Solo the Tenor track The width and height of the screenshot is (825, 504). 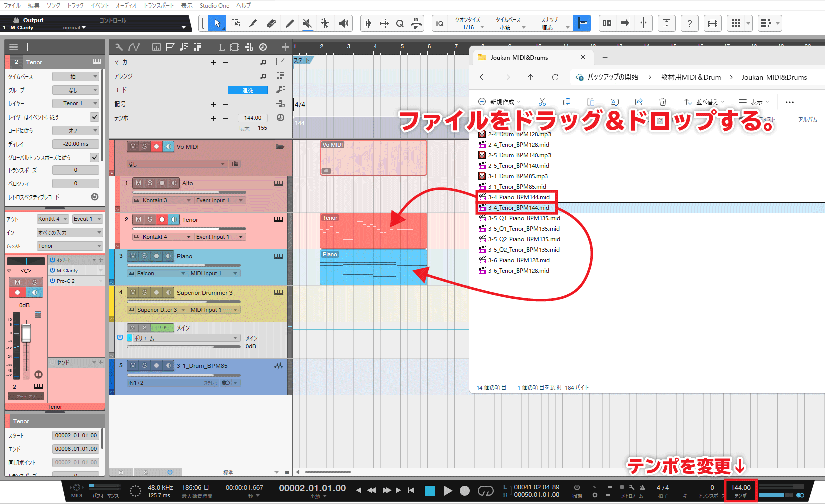pos(150,220)
